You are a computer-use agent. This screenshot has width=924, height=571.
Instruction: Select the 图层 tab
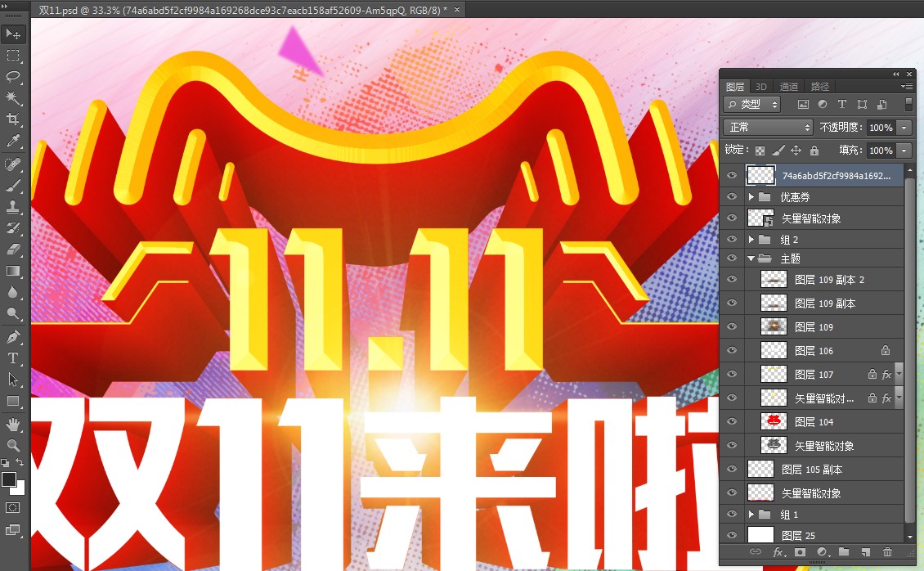(735, 87)
